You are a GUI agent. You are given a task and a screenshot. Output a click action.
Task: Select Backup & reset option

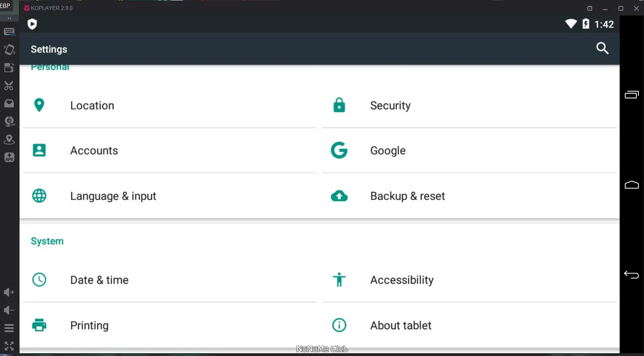407,196
